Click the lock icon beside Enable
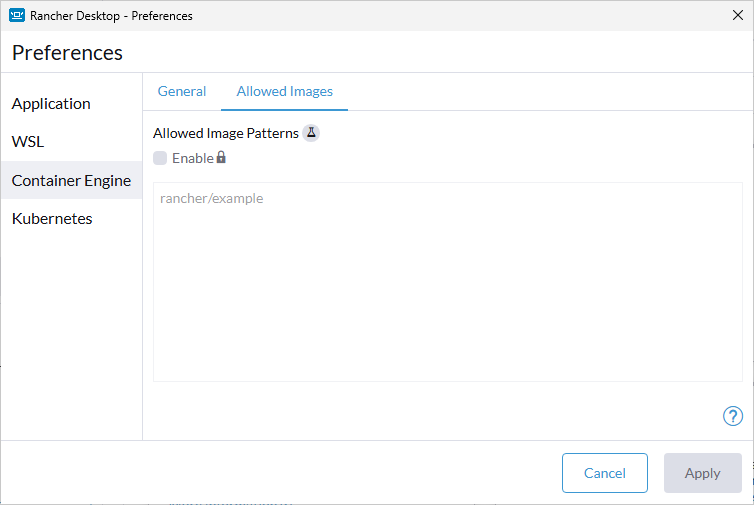 (x=221, y=157)
